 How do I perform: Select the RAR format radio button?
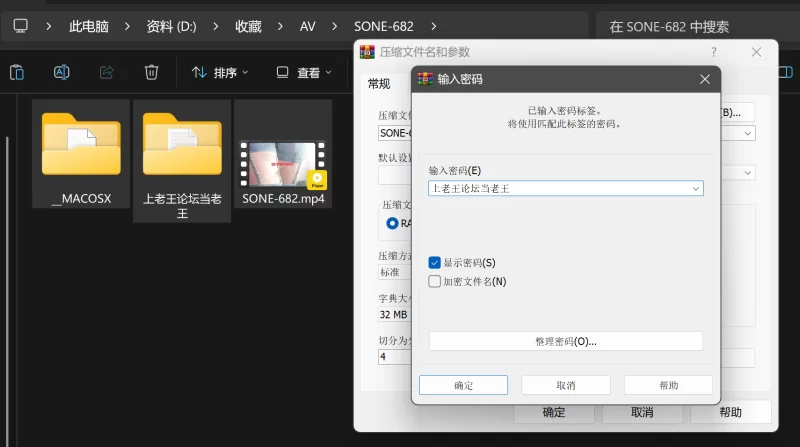pos(392,224)
